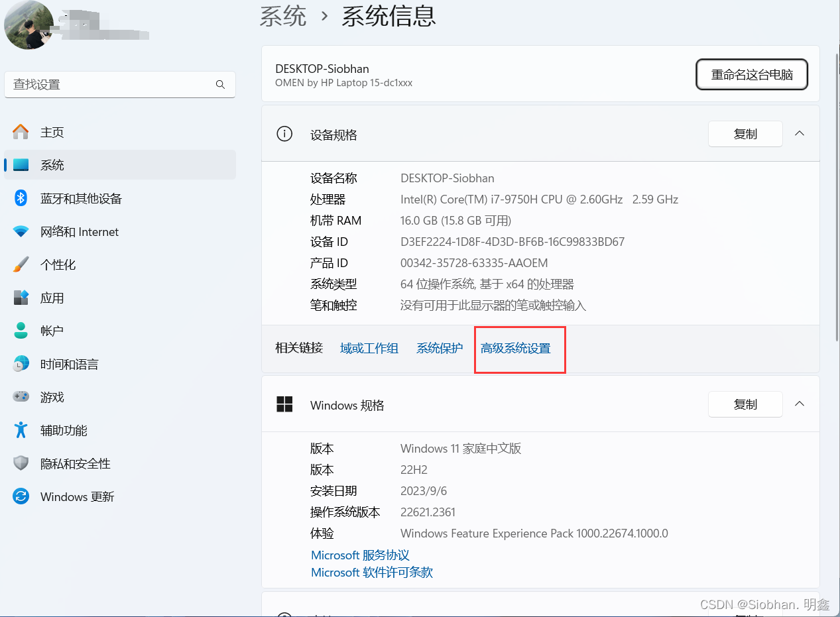The width and height of the screenshot is (840, 617).
Task: Collapse the 设备规格 section chevron
Action: tap(800, 134)
